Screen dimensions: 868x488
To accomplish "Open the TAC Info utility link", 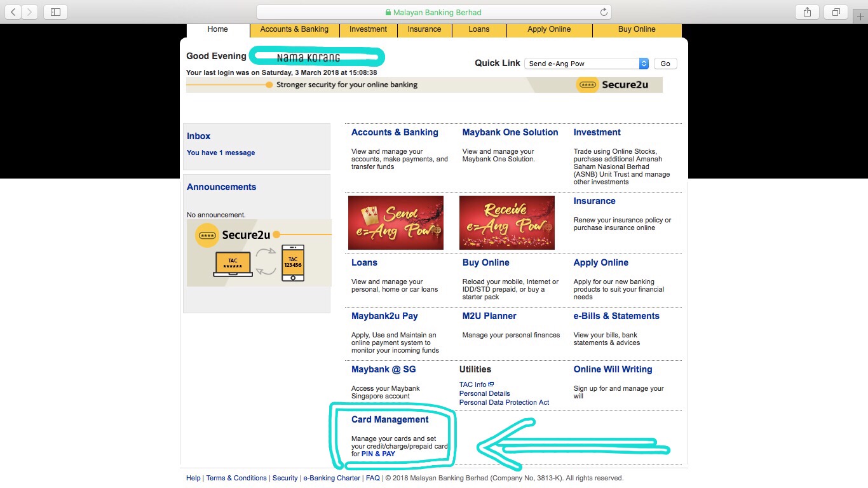I will pyautogui.click(x=473, y=384).
